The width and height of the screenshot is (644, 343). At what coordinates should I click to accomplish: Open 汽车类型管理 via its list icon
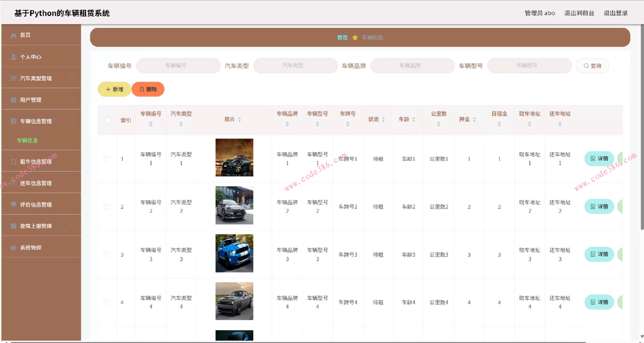pyautogui.click(x=13, y=78)
